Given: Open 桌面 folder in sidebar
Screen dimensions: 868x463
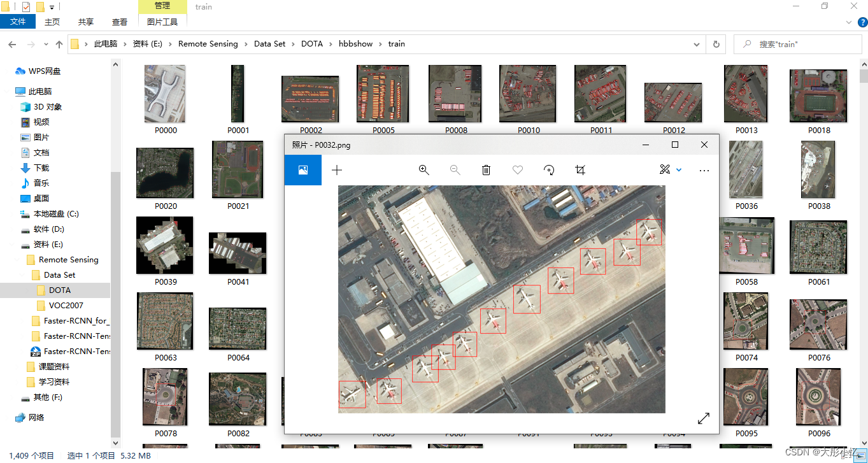Looking at the screenshot, I should click(x=35, y=199).
